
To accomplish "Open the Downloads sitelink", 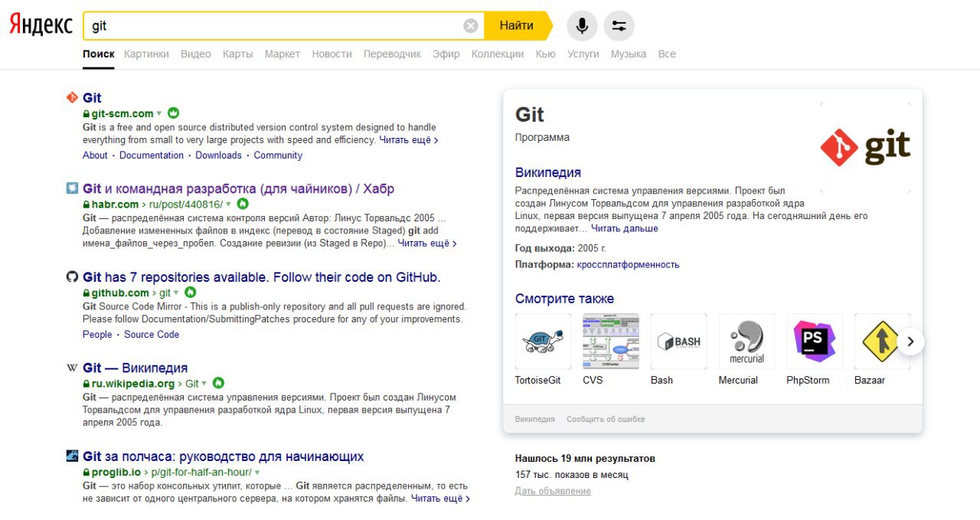I will [x=218, y=155].
